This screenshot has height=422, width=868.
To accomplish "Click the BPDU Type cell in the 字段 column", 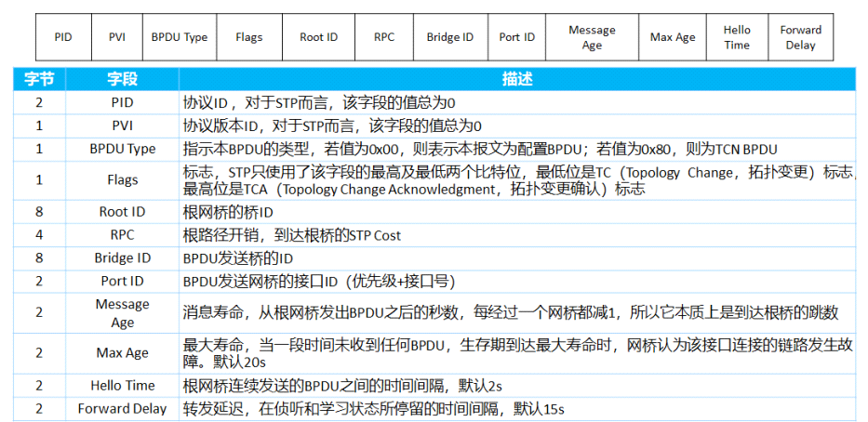I will 123,150.
